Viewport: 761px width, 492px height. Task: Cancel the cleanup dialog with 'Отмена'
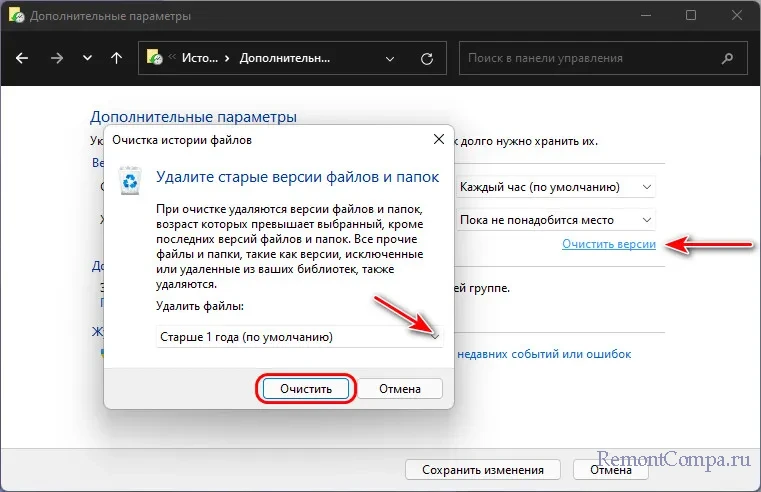pyautogui.click(x=399, y=388)
